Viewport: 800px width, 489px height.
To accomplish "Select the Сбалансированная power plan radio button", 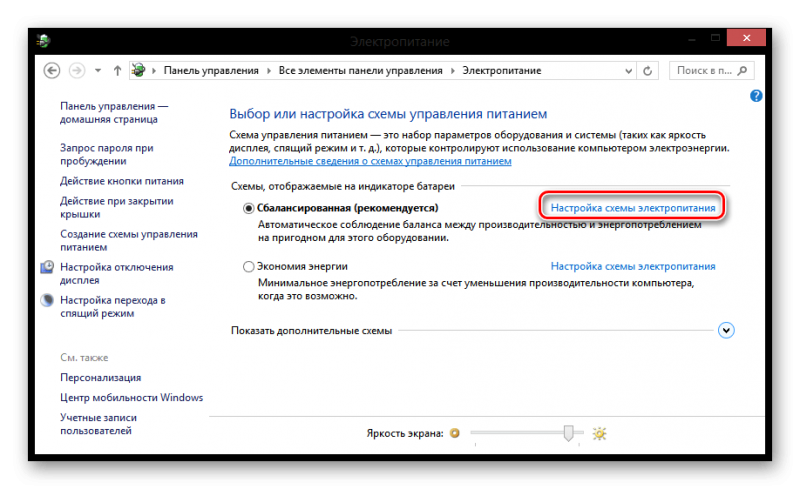I will click(249, 208).
